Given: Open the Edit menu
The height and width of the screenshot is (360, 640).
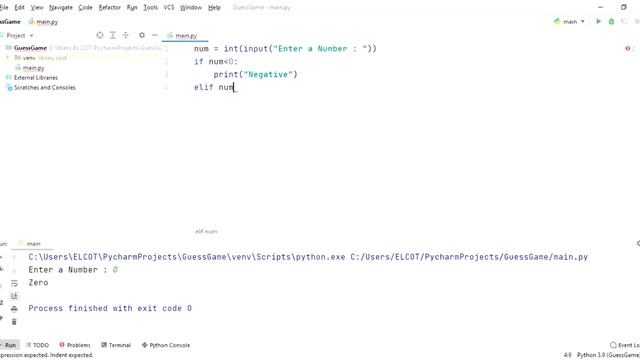Looking at the screenshot, I should (19, 7).
